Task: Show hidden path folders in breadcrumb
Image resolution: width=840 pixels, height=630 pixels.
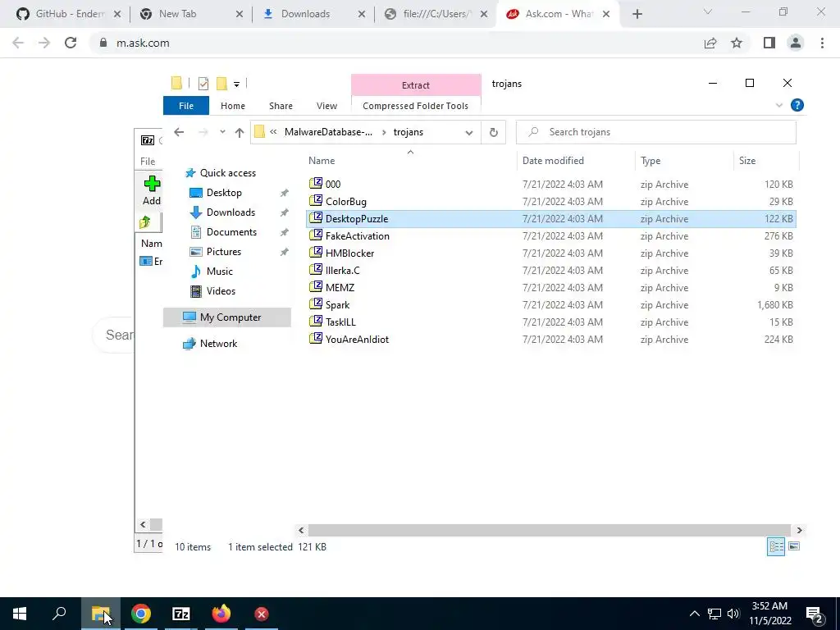Action: pyautogui.click(x=273, y=132)
